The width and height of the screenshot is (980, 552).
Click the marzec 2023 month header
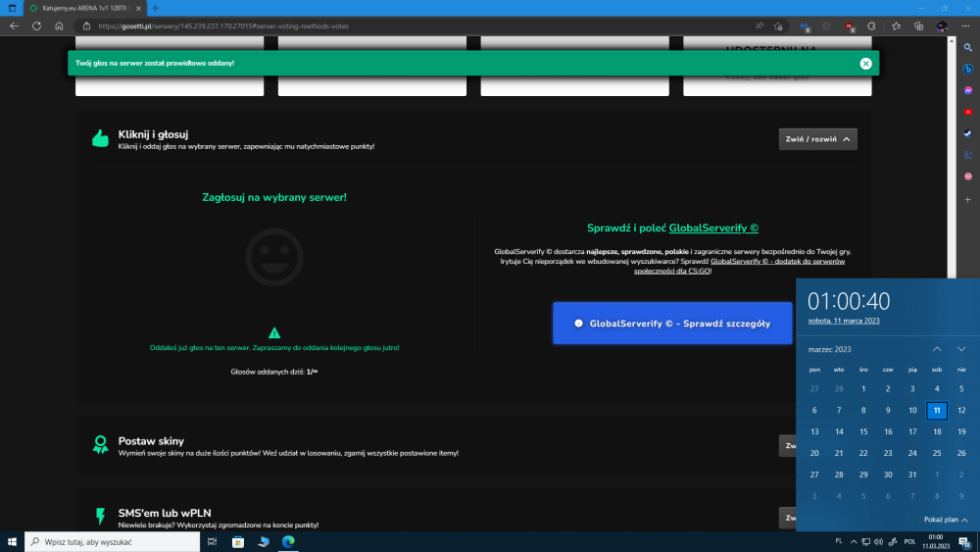(829, 349)
